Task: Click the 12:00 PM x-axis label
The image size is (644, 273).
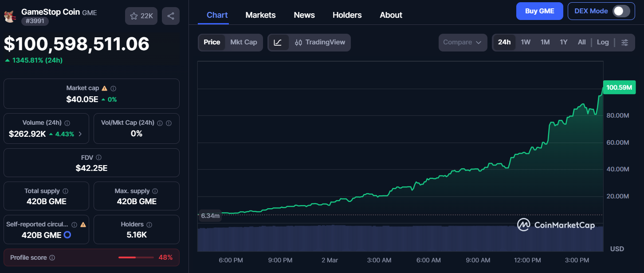Action: (x=527, y=260)
